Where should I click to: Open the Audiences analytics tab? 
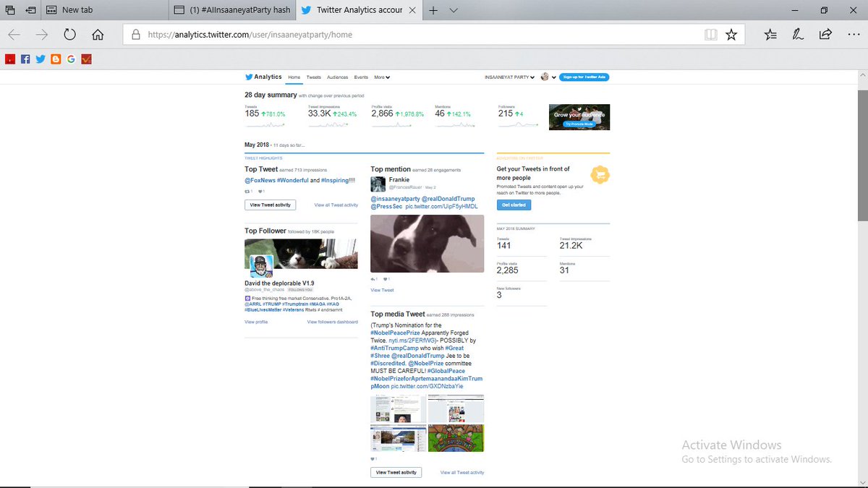pos(337,77)
